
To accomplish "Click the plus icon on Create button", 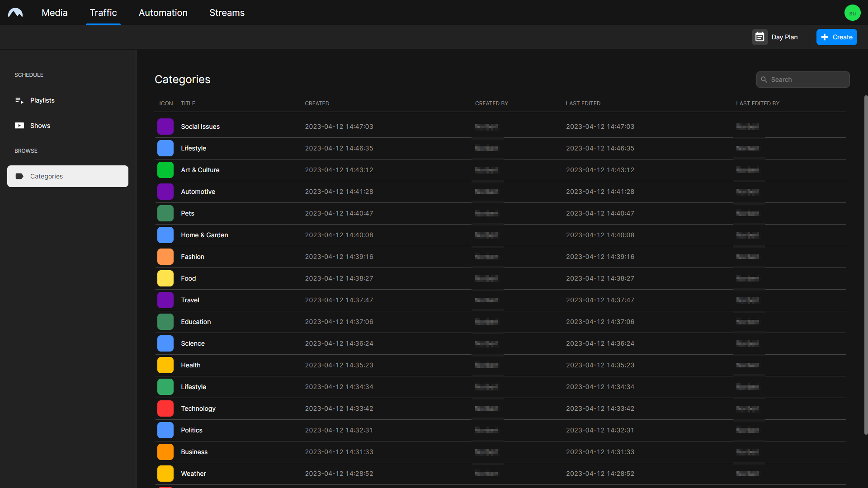I will (825, 37).
